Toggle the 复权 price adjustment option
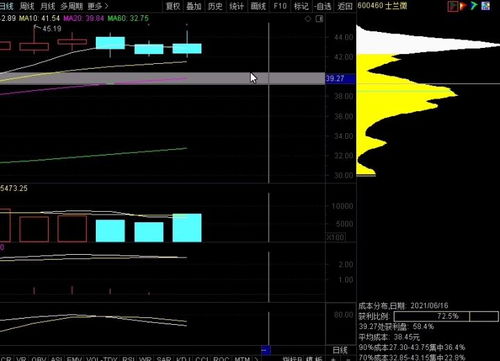This screenshot has width=500, height=361. click(173, 6)
